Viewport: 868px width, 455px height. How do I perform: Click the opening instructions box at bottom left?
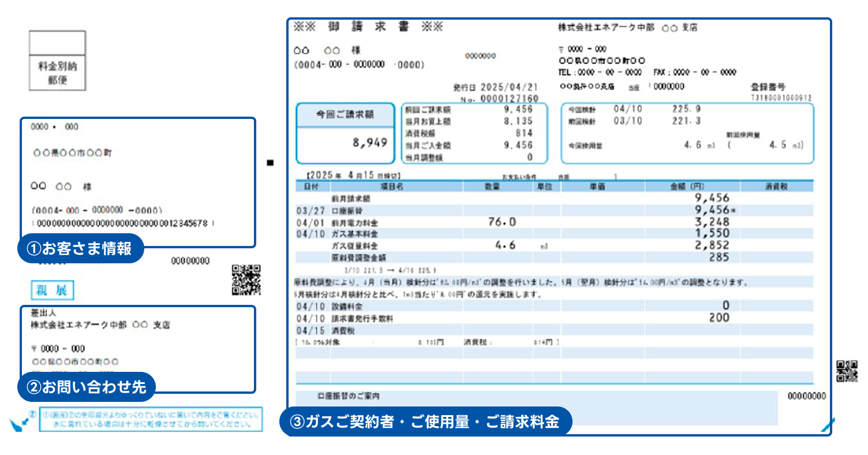click(x=151, y=420)
